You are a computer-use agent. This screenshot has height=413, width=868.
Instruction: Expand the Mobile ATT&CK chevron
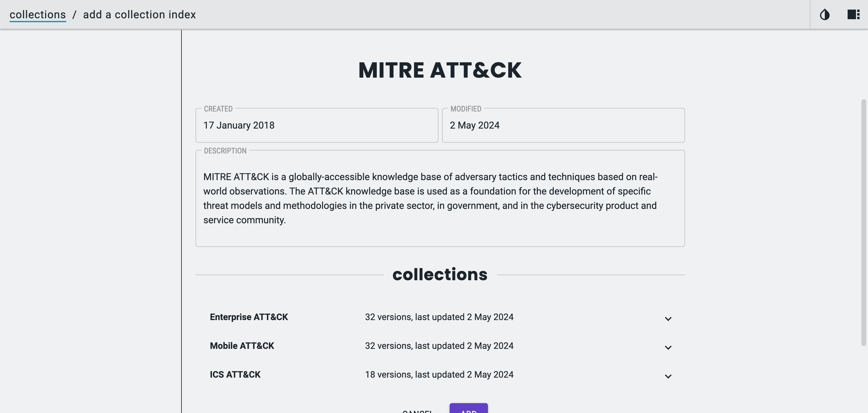pos(668,347)
